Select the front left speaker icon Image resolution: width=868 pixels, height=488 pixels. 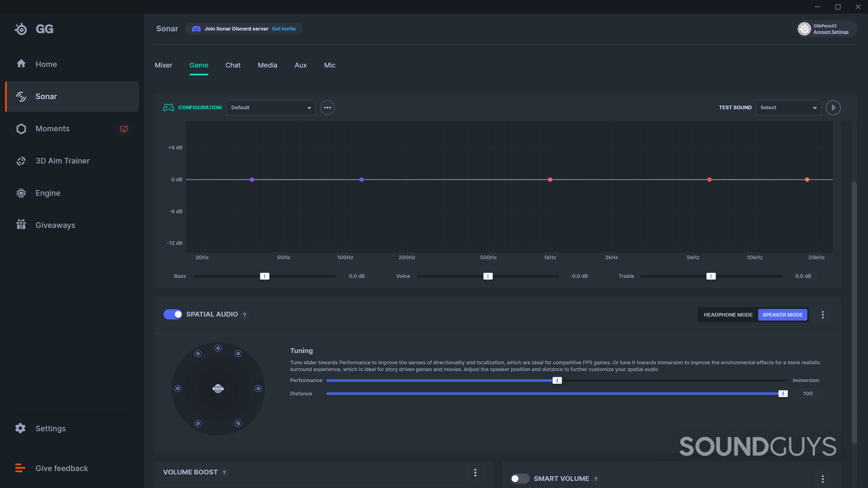click(x=198, y=354)
